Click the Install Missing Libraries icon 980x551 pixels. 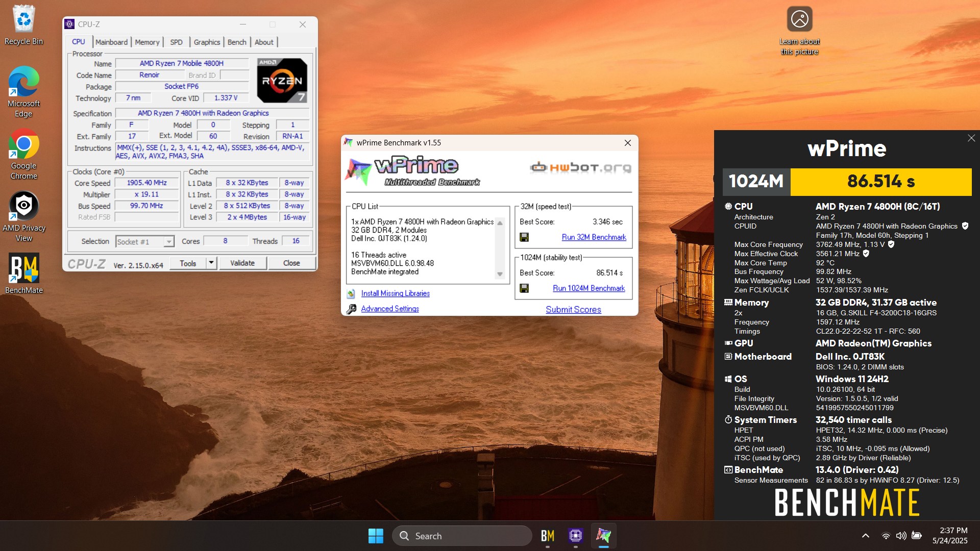351,293
